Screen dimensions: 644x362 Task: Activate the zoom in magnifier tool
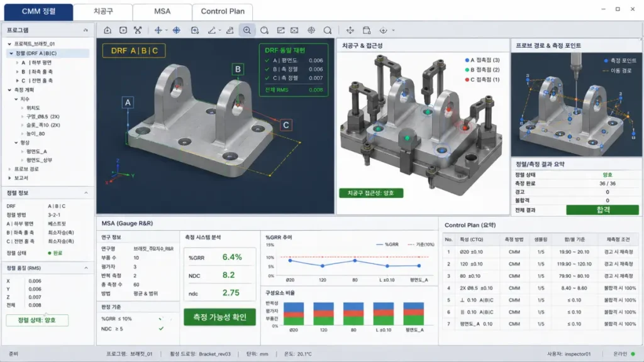tap(247, 30)
